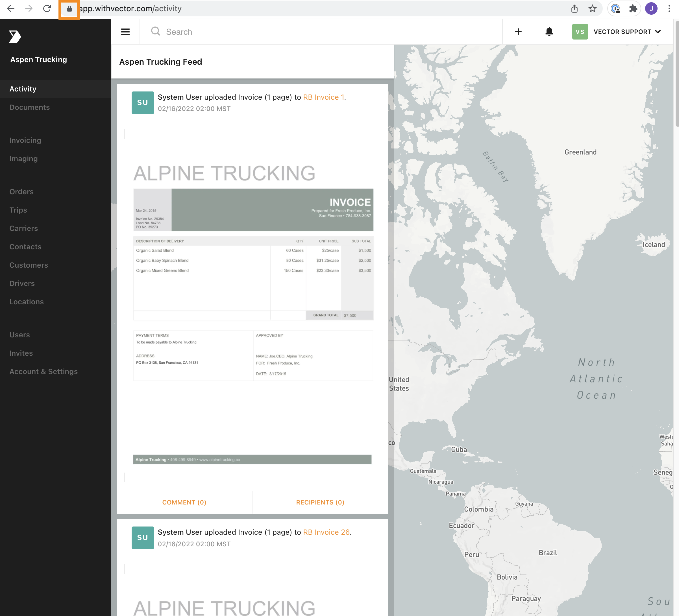Click the VECTOR SUPPORT account name
The height and width of the screenshot is (616, 679).
pos(623,32)
